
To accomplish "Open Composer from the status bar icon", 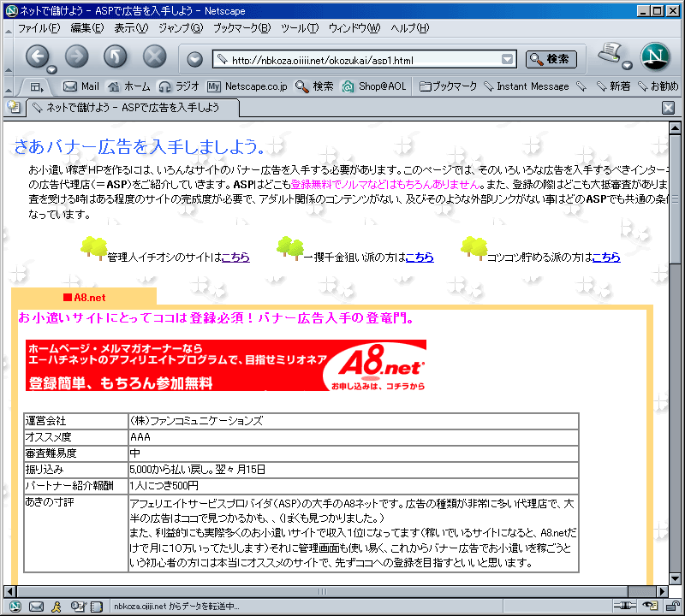I will coord(78,607).
